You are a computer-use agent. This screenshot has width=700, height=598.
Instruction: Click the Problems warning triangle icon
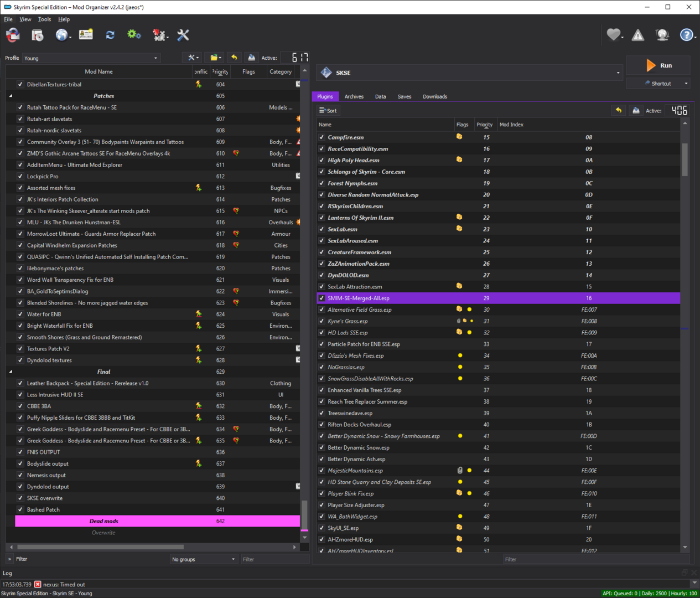click(638, 35)
